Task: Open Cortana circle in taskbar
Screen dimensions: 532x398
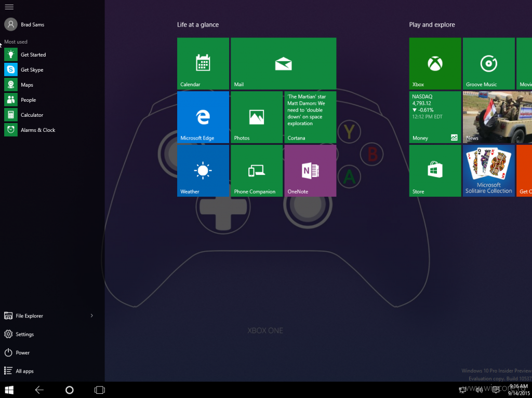Action: point(69,390)
